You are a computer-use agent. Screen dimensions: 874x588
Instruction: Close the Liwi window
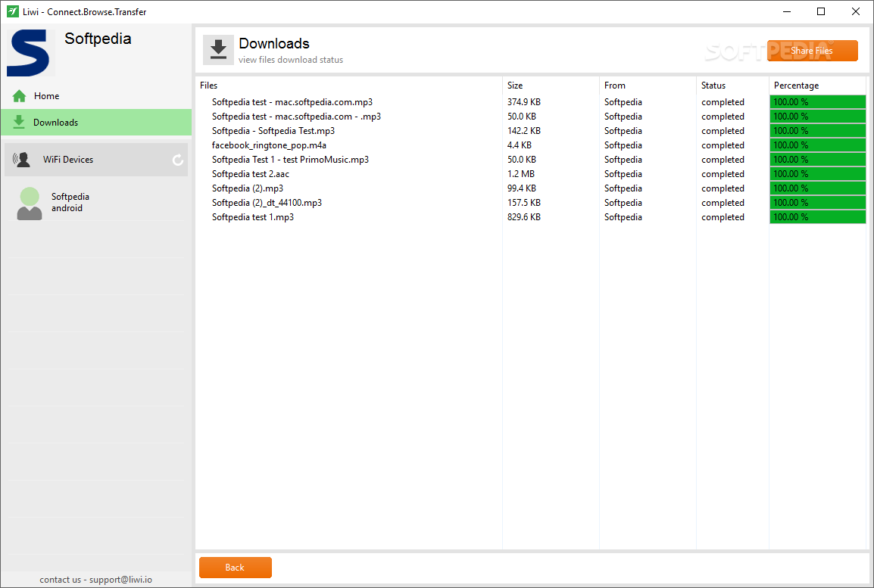(856, 11)
